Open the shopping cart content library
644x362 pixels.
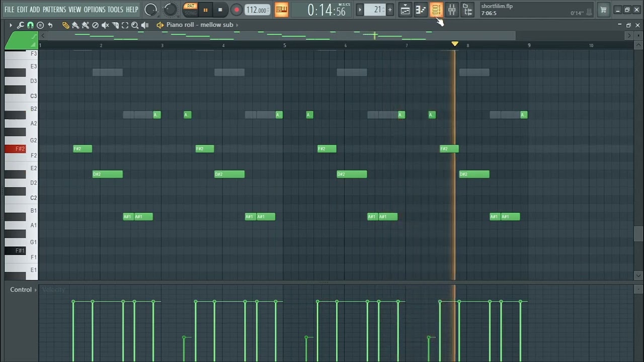click(603, 10)
